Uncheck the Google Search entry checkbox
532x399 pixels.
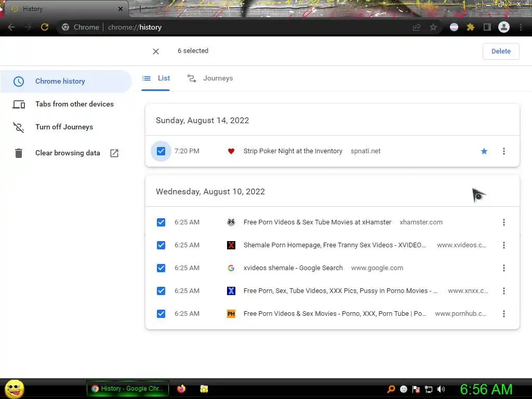(x=161, y=268)
